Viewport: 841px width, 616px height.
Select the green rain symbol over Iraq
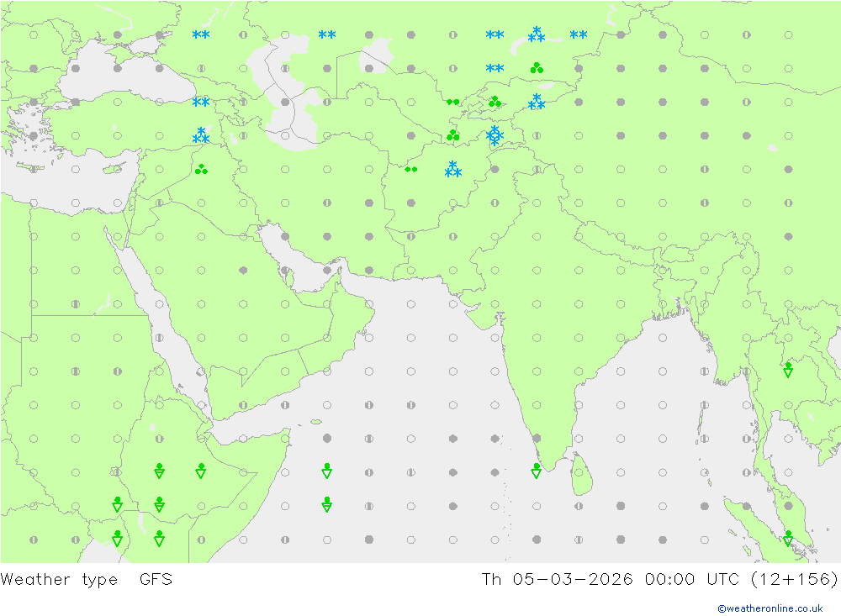[x=201, y=169]
